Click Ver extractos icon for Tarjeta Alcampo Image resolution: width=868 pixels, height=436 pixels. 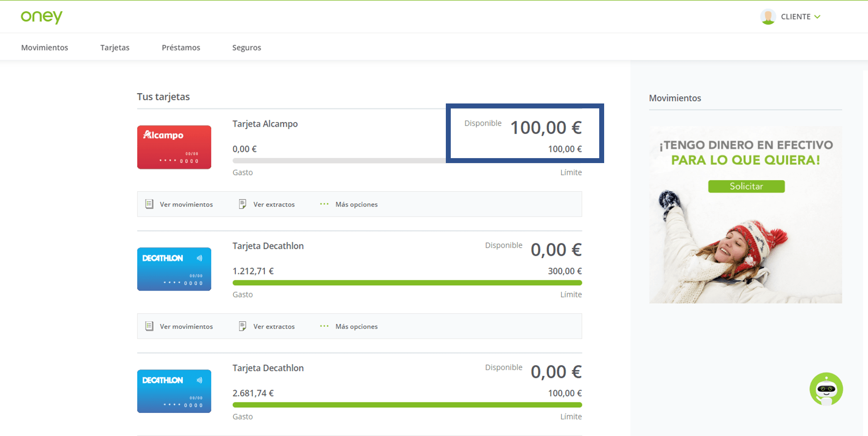pyautogui.click(x=242, y=204)
